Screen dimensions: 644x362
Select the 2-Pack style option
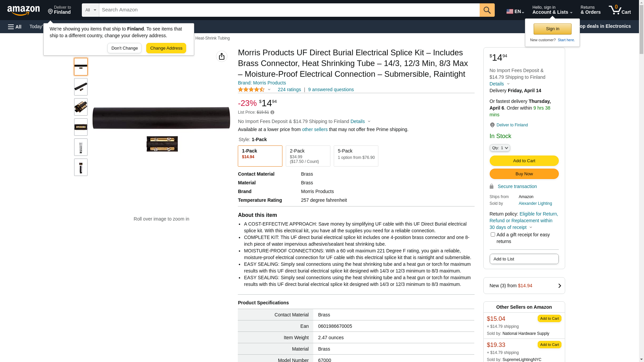[308, 156]
